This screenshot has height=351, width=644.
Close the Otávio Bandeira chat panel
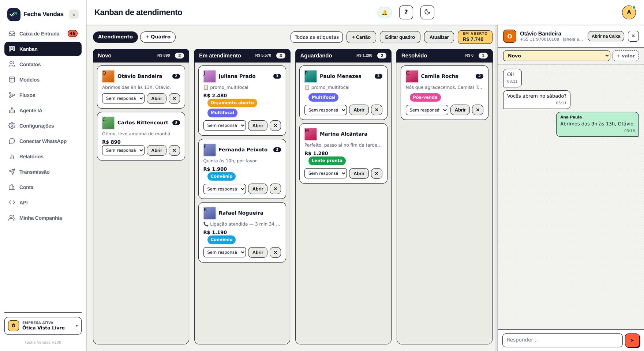[633, 36]
